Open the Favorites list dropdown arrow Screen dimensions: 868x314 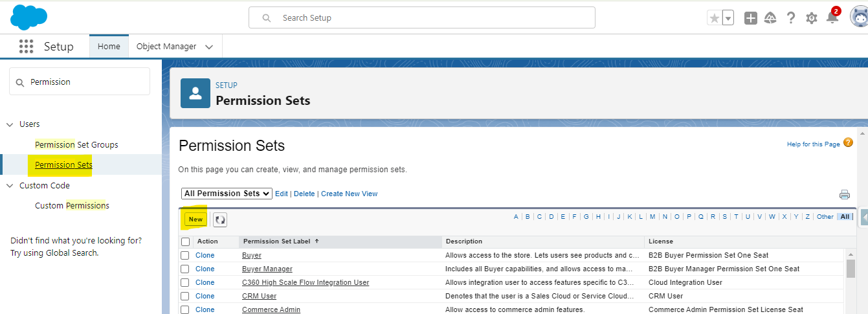tap(728, 18)
